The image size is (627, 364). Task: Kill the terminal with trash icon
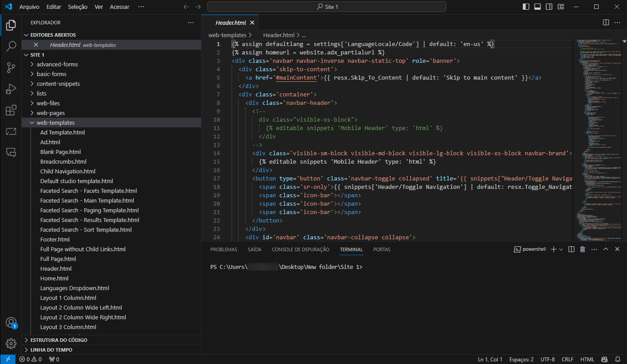[582, 249]
